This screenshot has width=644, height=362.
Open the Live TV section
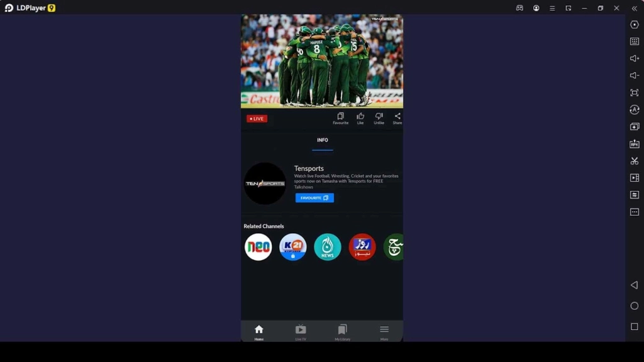pyautogui.click(x=301, y=331)
